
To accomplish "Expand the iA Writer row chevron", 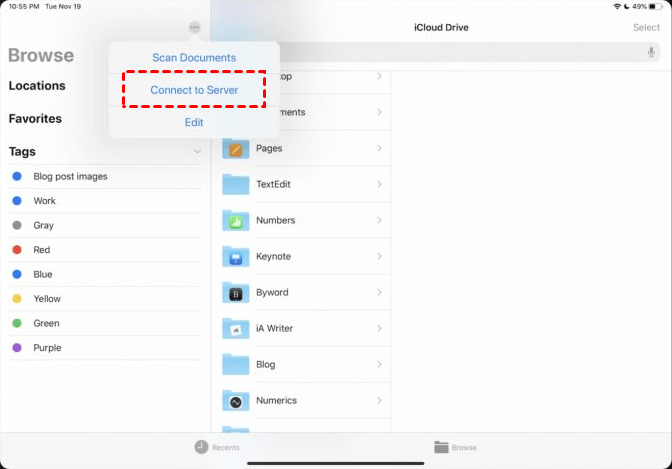I will point(379,328).
